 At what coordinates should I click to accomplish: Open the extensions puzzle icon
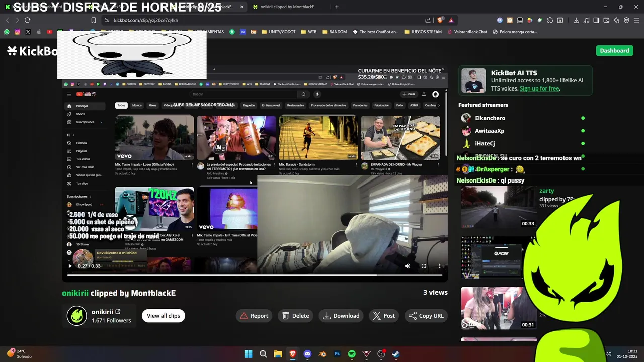tap(550, 20)
